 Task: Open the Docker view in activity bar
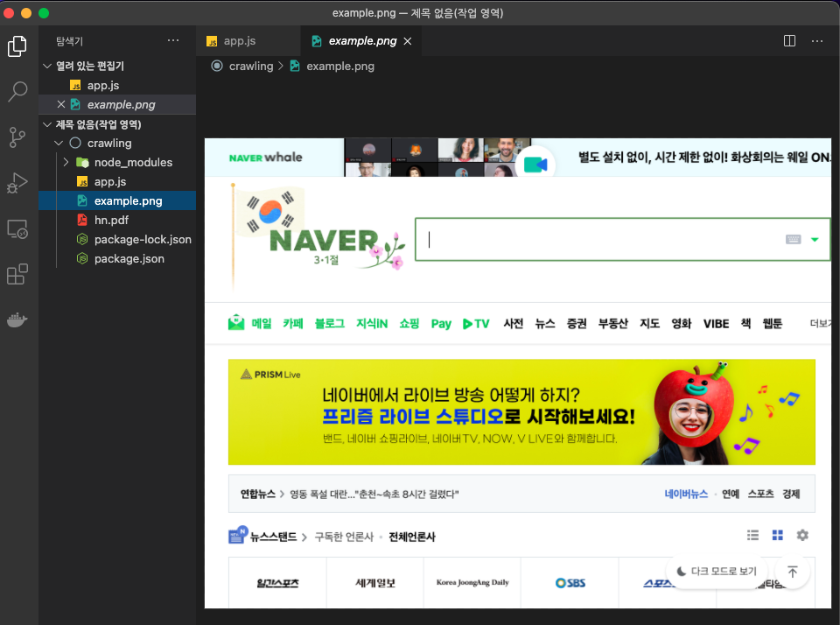[x=17, y=320]
